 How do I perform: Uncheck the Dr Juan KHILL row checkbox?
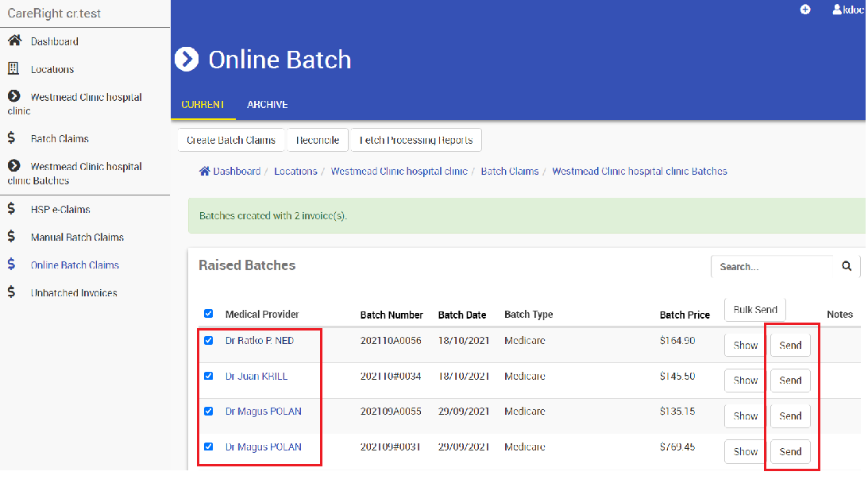click(209, 376)
